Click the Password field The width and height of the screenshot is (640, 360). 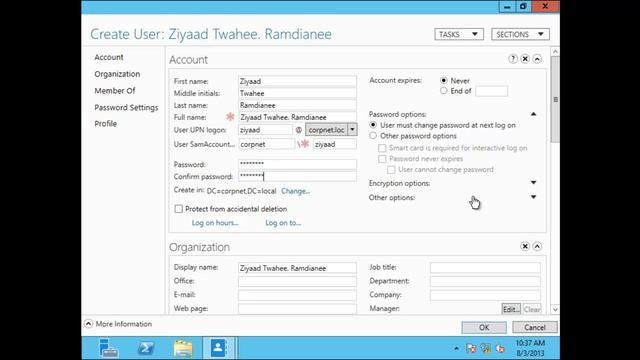pos(297,164)
